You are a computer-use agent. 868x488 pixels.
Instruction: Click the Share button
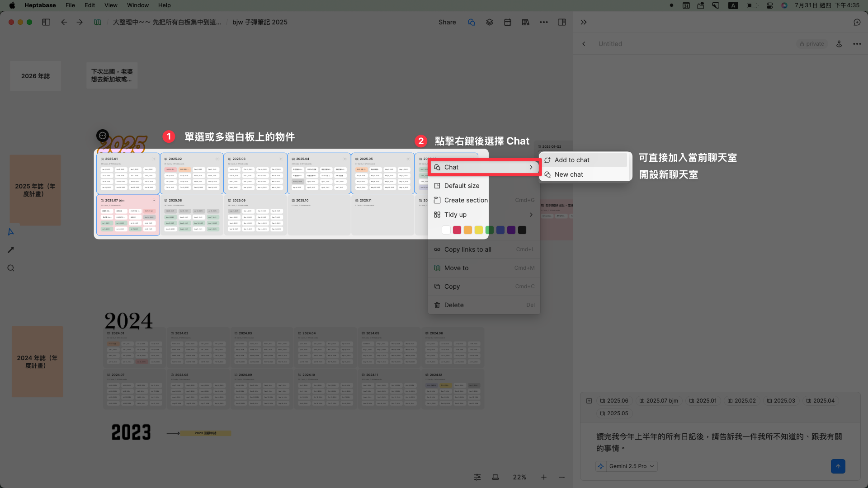(447, 22)
